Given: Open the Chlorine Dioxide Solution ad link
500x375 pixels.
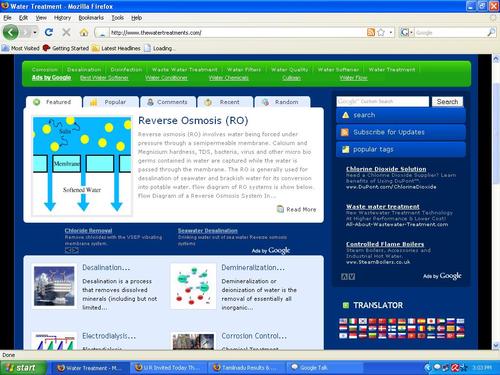Looking at the screenshot, I should [386, 169].
